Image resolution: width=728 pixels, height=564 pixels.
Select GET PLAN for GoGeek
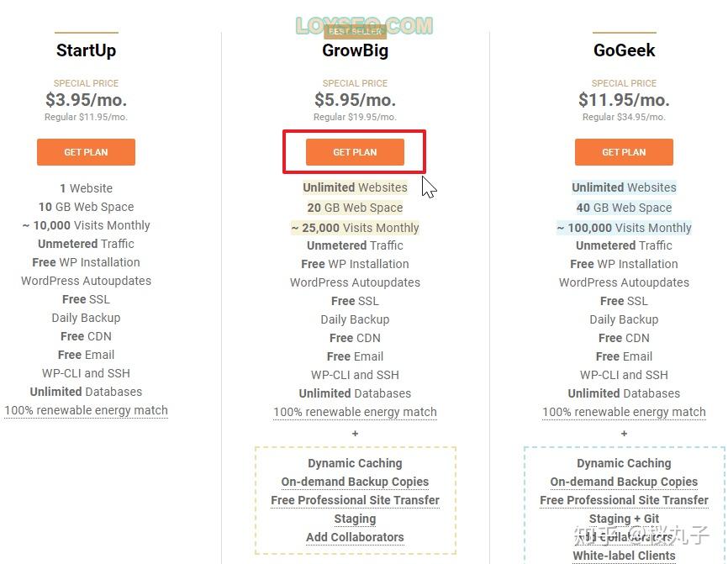[x=624, y=152]
